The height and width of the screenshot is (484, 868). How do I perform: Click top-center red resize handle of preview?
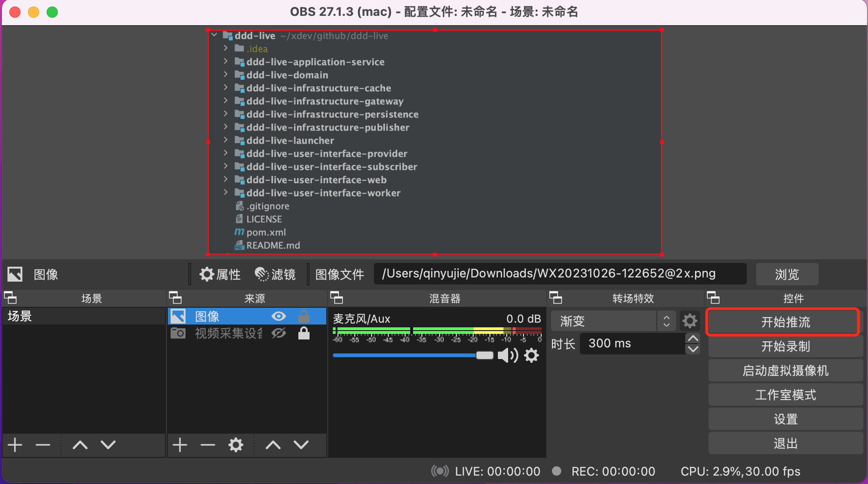click(x=435, y=30)
